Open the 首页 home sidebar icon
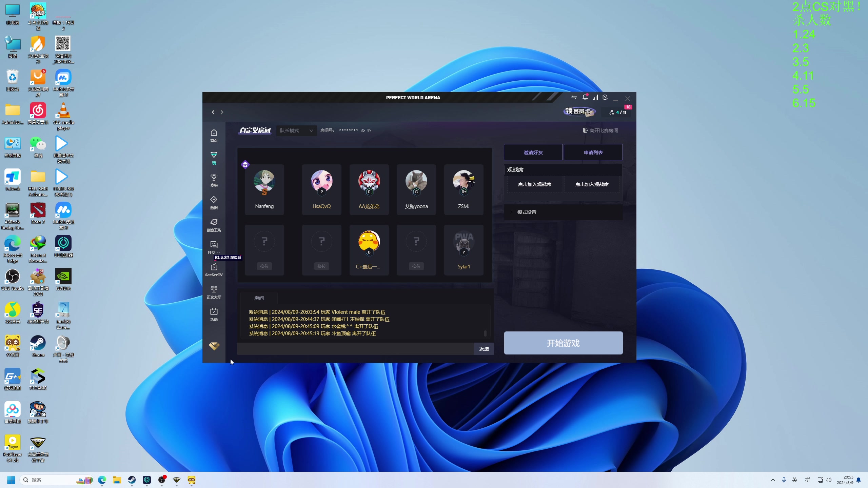Image resolution: width=868 pixels, height=488 pixels. (x=214, y=136)
